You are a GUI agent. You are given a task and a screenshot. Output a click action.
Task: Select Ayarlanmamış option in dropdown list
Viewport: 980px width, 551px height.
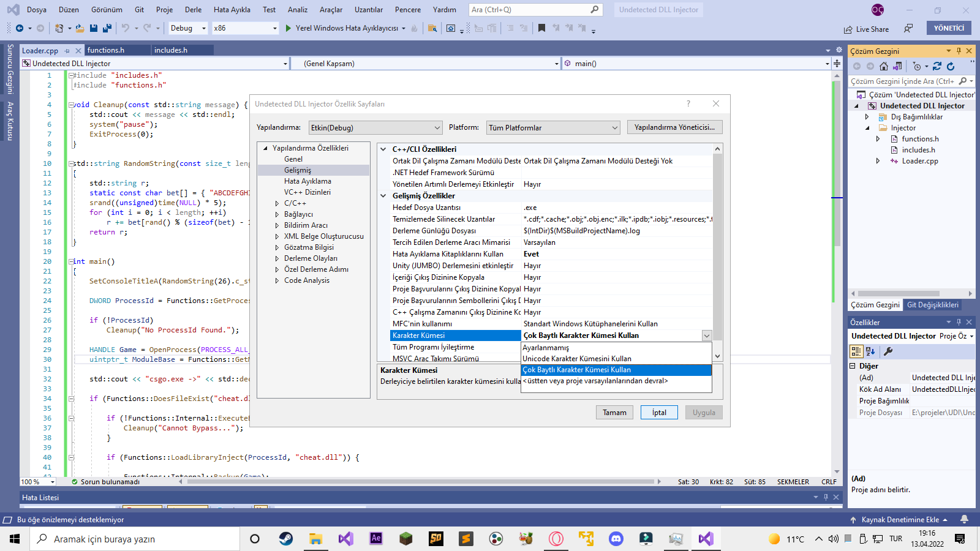pos(616,348)
